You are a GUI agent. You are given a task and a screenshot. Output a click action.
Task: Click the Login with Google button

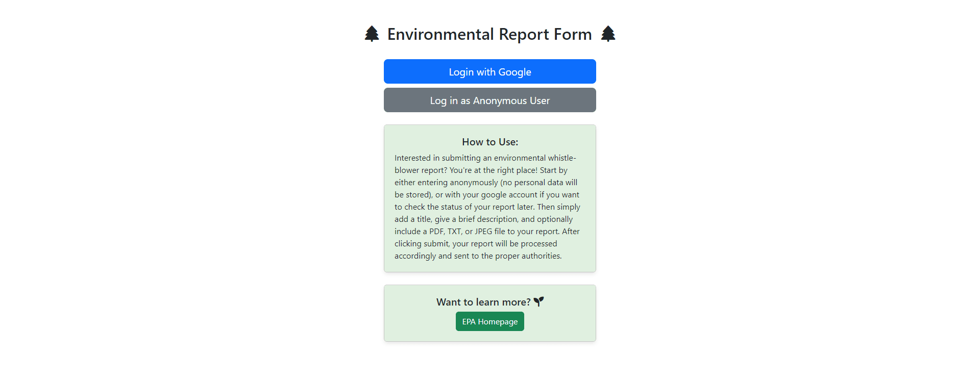(x=489, y=71)
